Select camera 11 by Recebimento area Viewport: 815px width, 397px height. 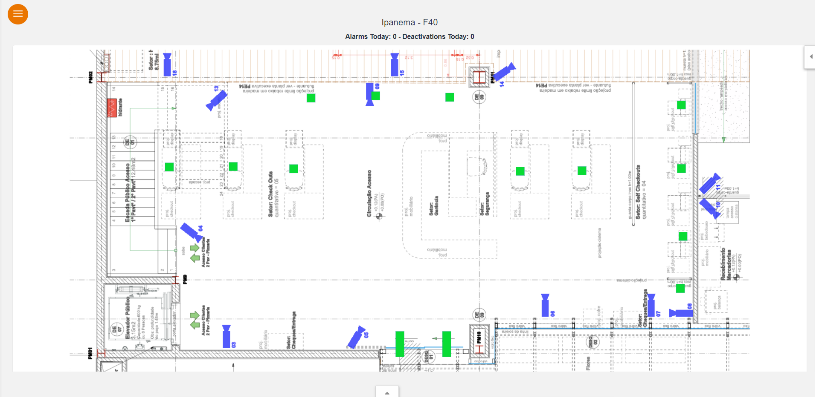tap(709, 183)
